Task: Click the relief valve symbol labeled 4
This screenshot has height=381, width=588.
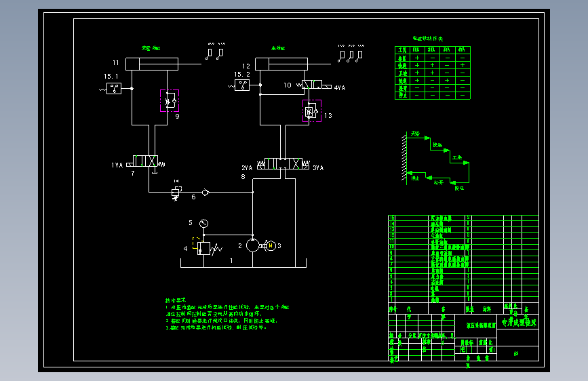Action: click(x=203, y=249)
